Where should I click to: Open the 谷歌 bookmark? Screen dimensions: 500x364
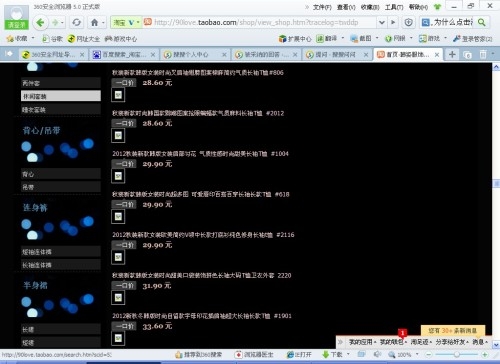point(52,39)
